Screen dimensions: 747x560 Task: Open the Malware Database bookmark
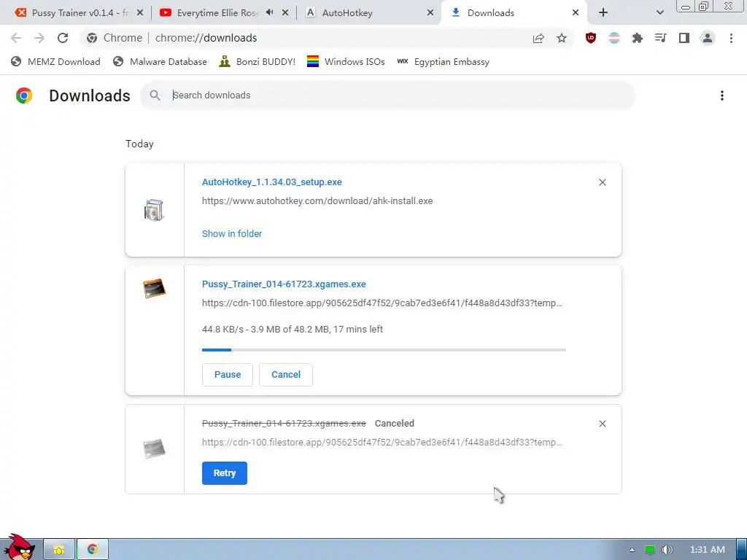[160, 62]
